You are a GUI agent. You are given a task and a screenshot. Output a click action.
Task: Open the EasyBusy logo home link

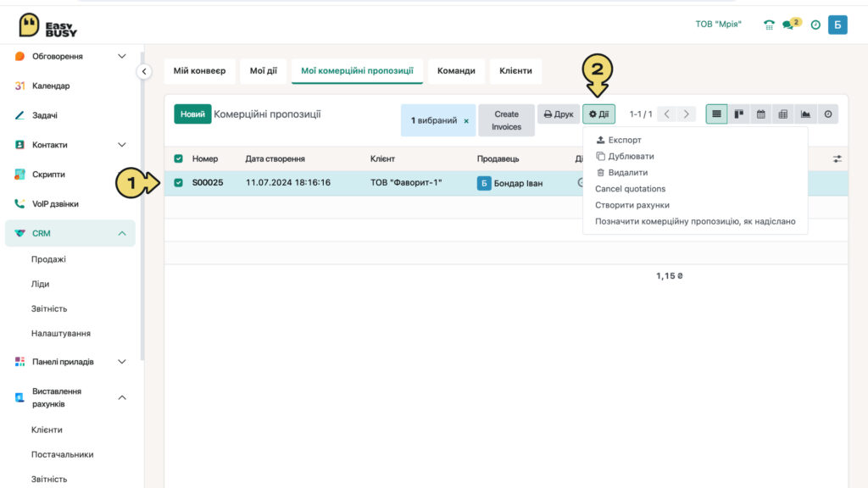48,25
